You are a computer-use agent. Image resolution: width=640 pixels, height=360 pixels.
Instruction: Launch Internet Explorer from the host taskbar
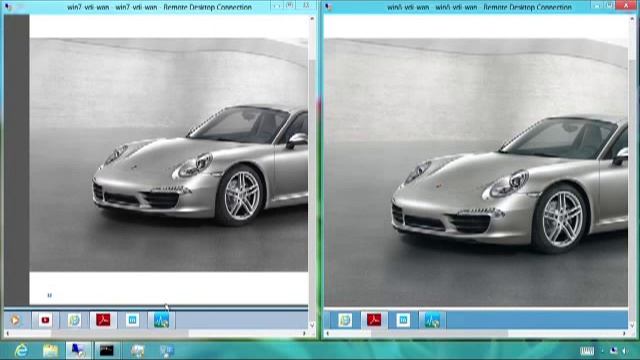(21, 351)
